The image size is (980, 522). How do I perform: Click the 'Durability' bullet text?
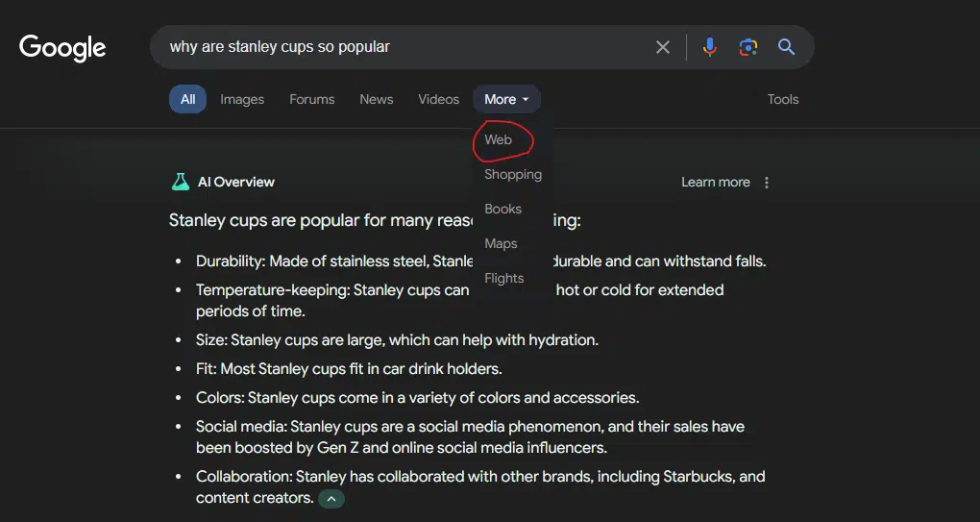click(481, 261)
